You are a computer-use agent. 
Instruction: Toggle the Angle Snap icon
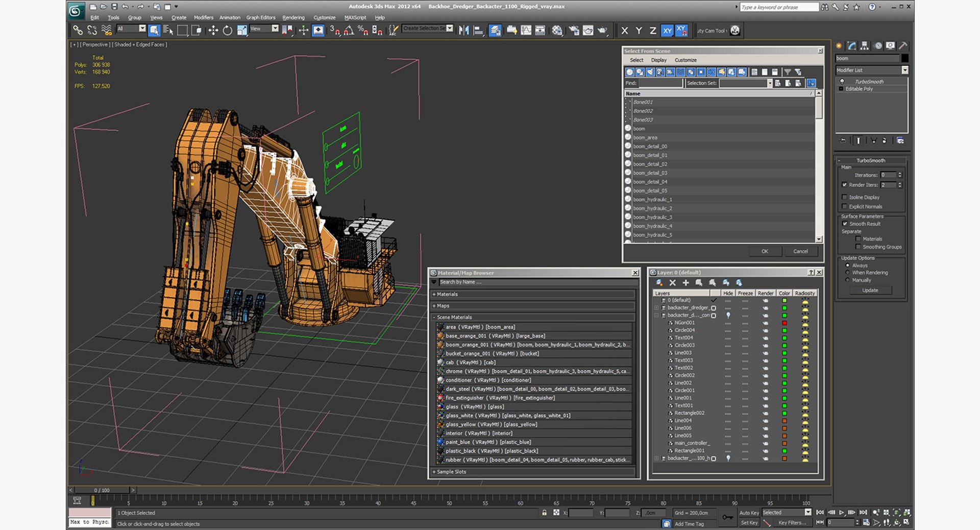(x=349, y=31)
